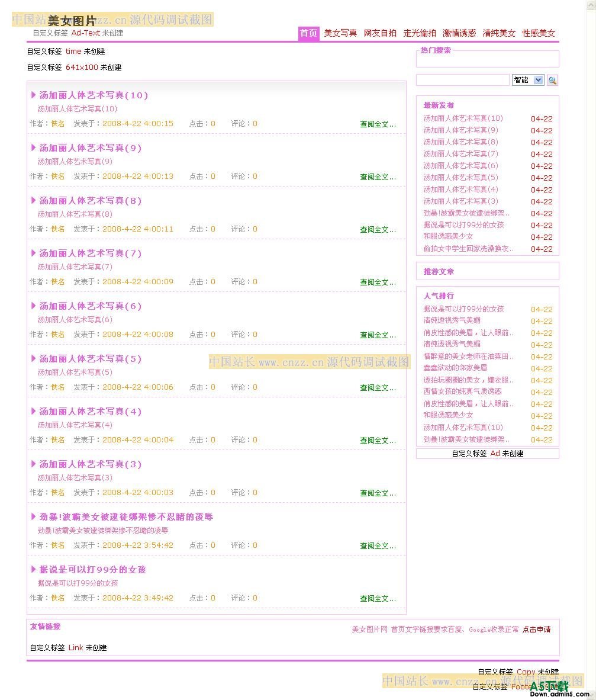Viewport: 596px width, 700px height.
Task: Open article title 汤加丽人体艺术写真(7)
Action: point(90,253)
